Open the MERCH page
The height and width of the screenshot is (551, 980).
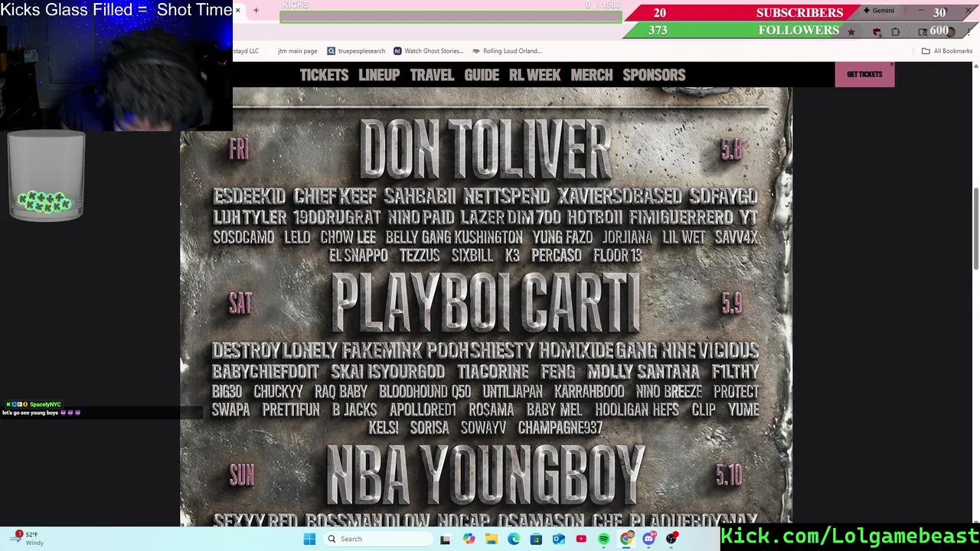coord(592,75)
